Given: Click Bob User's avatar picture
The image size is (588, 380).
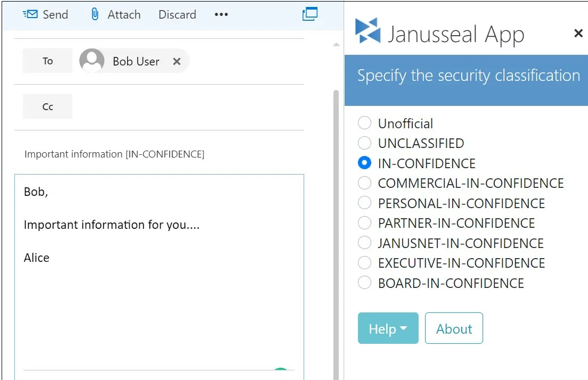Looking at the screenshot, I should point(92,61).
